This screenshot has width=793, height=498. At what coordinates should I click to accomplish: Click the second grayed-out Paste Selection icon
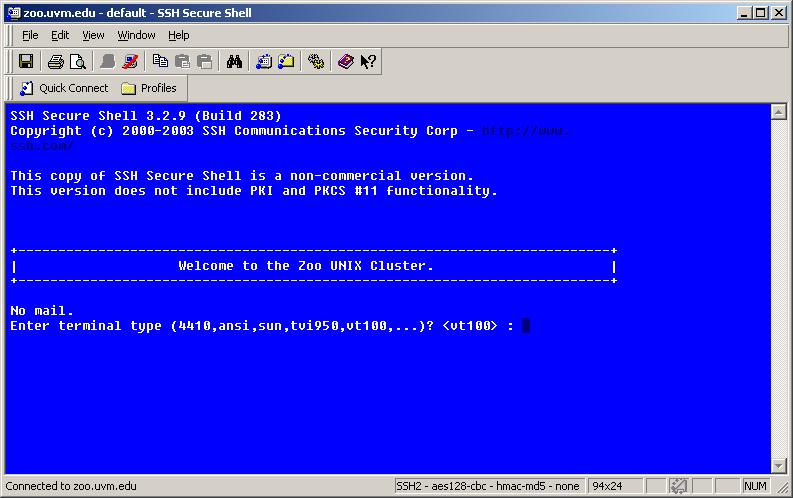coord(204,62)
